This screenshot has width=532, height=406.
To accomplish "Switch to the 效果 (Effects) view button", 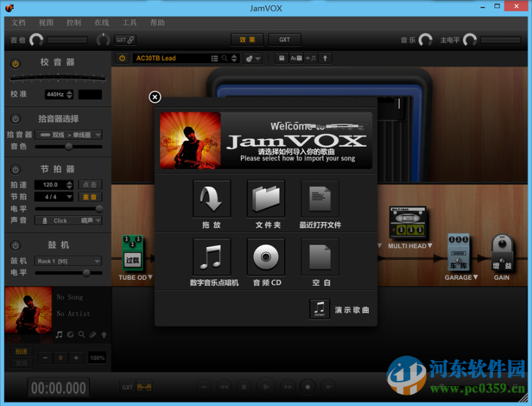I will [x=248, y=40].
